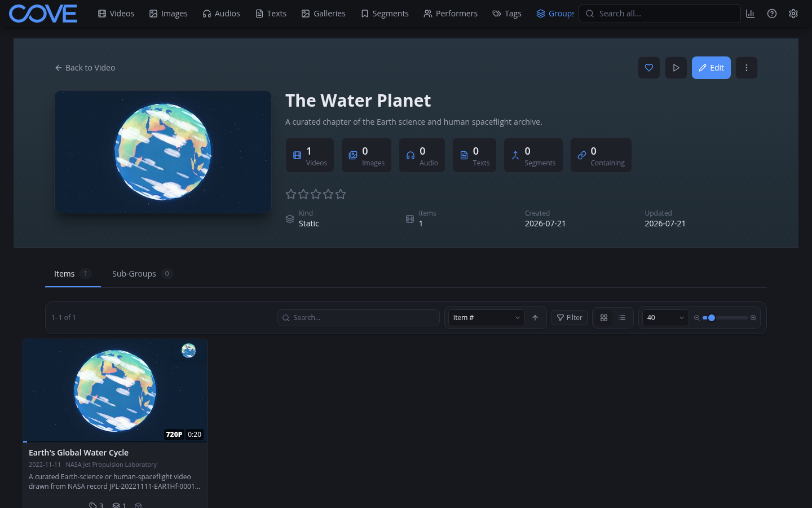Open the 0 Images stat card
Screen dimensions: 812x508
[x=367, y=155]
